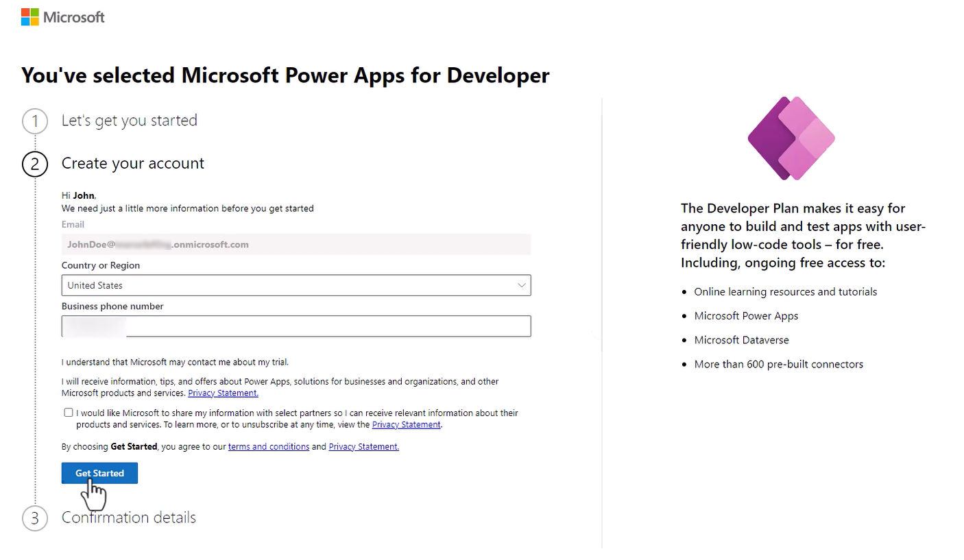Click the step 1 circle icon
This screenshot has width=964, height=560.
[x=34, y=121]
